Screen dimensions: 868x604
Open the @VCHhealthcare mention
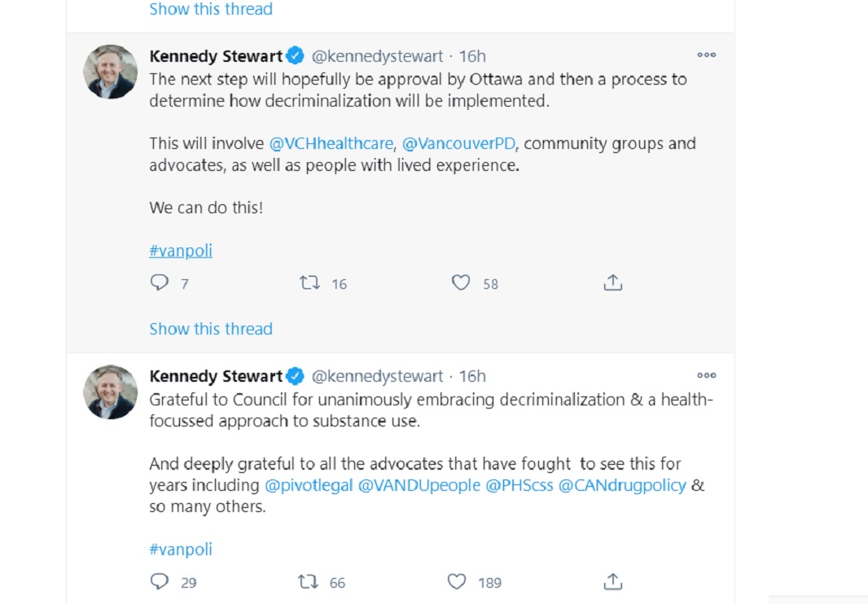tap(331, 143)
